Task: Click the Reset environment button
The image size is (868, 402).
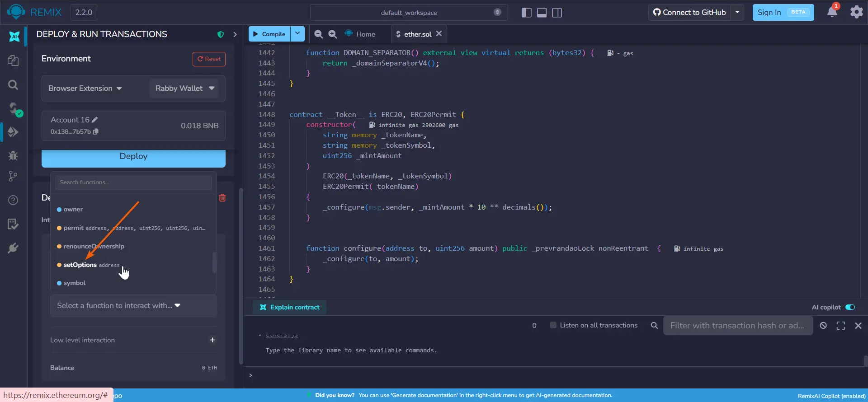Action: (x=209, y=59)
